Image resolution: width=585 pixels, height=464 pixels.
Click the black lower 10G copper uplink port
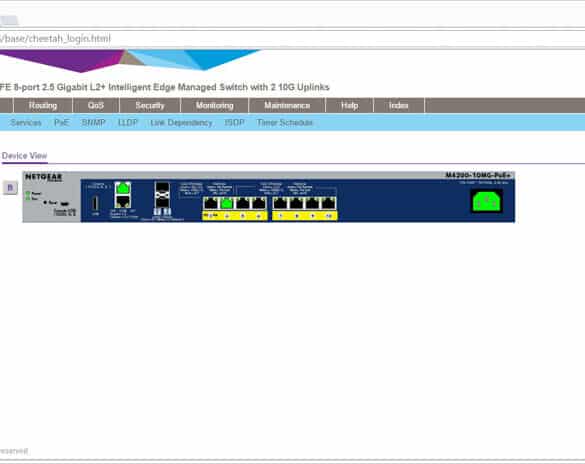(x=122, y=202)
